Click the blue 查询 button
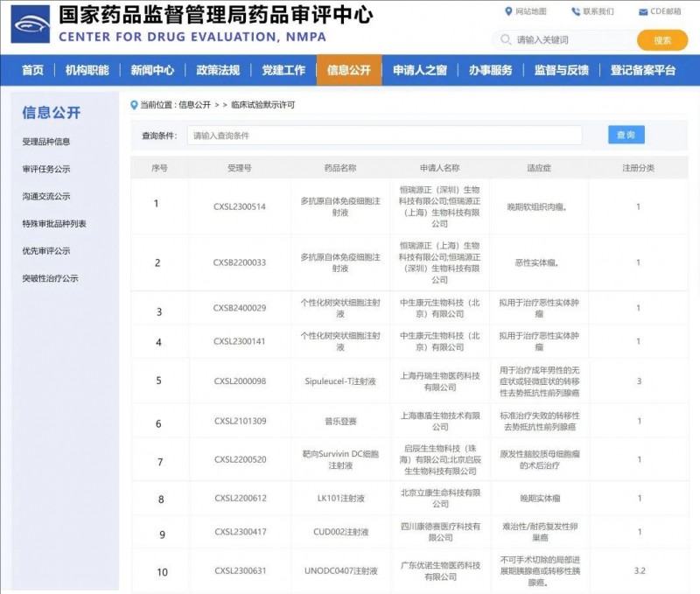The height and width of the screenshot is (594, 700). pos(626,135)
